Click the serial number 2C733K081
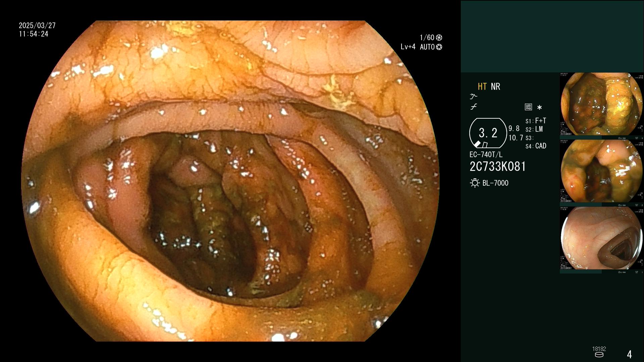The image size is (644, 362). click(498, 167)
